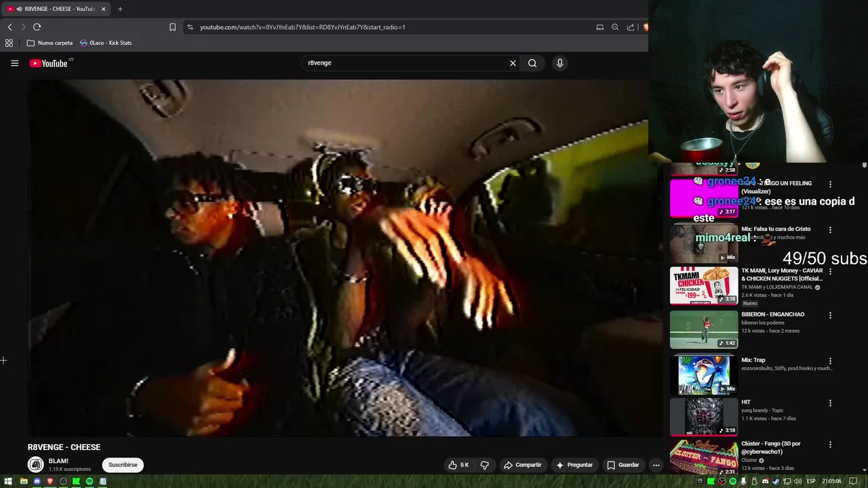Open OBS Studio from the taskbar

click(63, 481)
